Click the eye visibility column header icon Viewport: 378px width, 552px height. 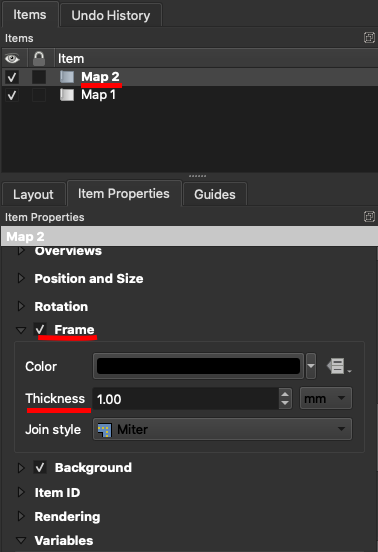[x=12, y=58]
